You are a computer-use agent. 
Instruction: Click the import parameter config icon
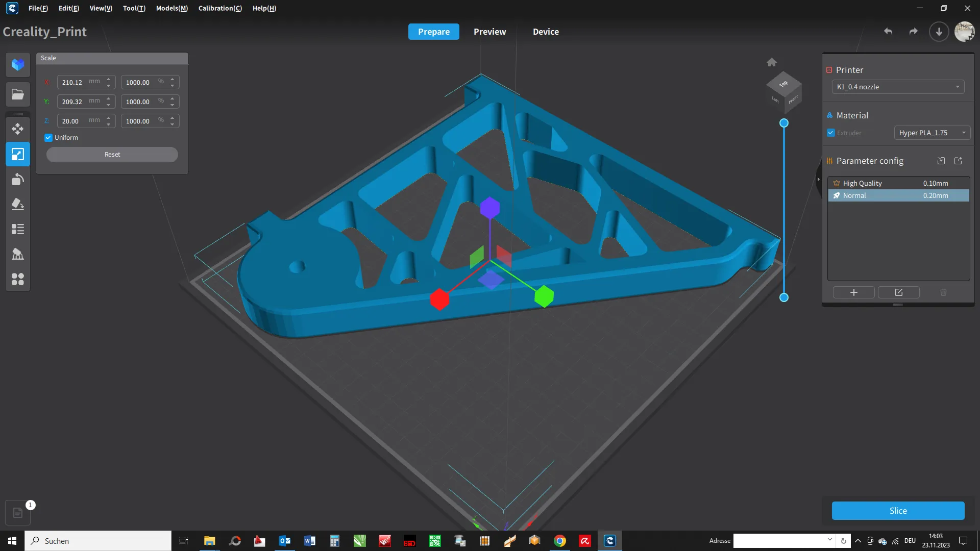pyautogui.click(x=941, y=161)
